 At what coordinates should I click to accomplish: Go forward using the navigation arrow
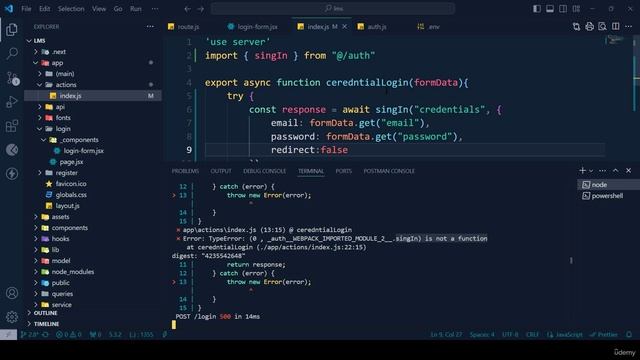(x=200, y=9)
